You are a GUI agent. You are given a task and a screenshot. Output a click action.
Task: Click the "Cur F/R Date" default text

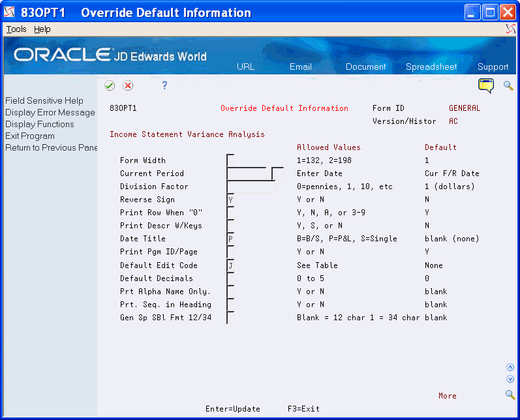pos(451,173)
